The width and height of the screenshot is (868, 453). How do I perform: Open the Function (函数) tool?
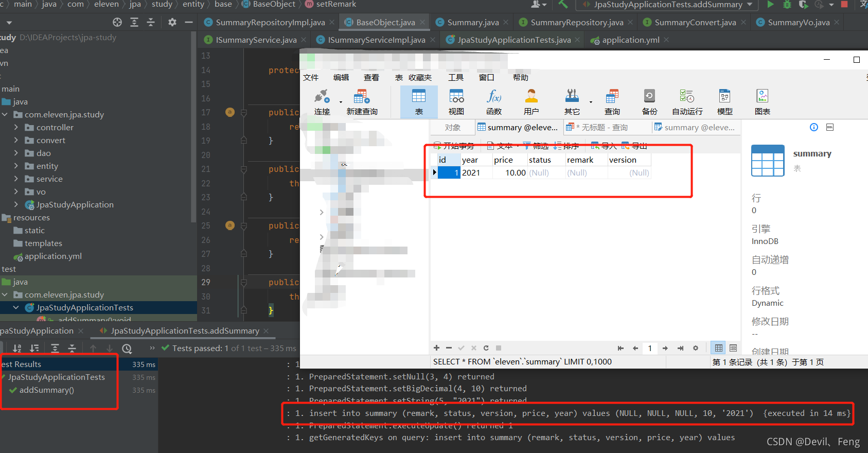(x=494, y=102)
